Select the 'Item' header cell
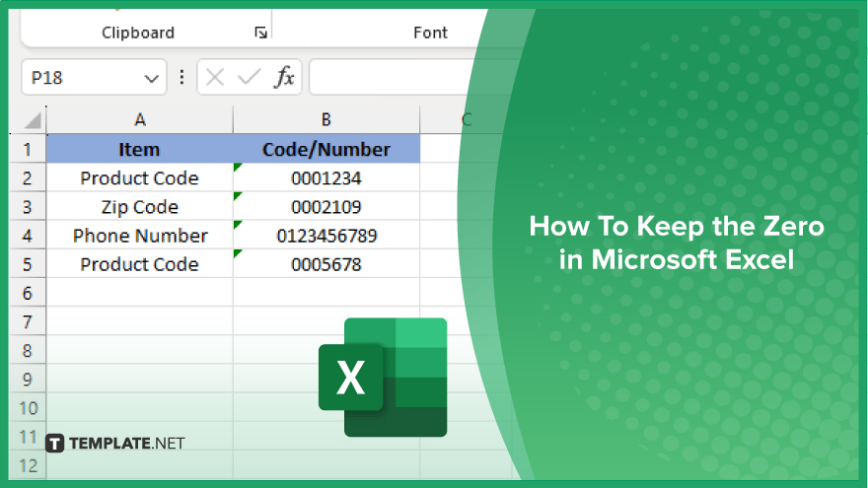Screen dimensions: 868x488 (139, 150)
